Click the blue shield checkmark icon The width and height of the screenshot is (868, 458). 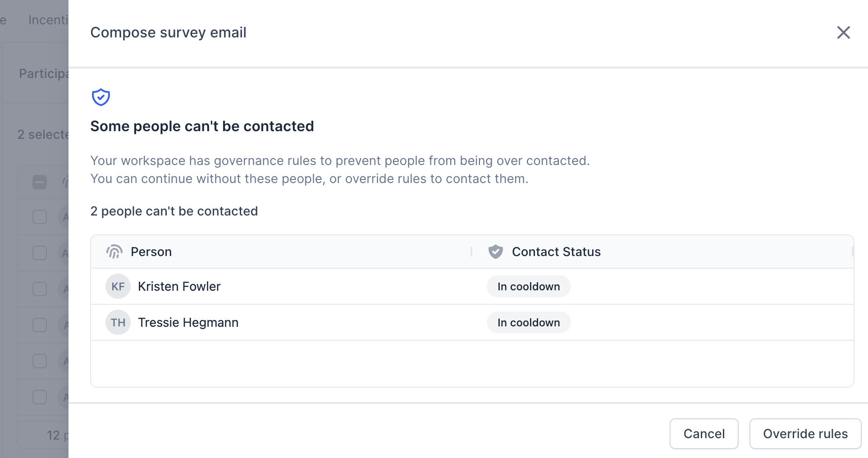point(101,97)
